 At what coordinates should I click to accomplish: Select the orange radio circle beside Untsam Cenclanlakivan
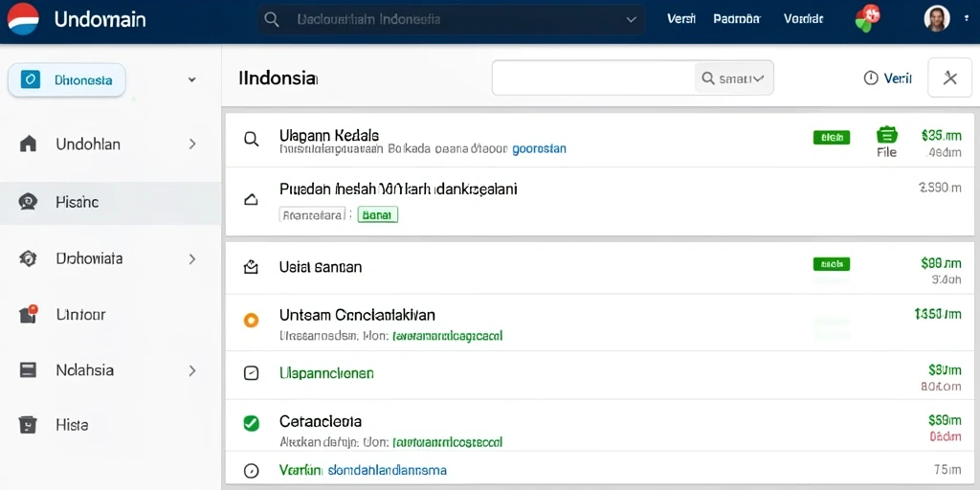251,321
